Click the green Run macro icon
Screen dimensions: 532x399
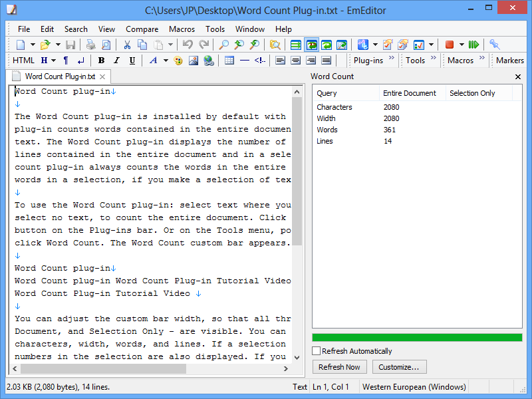click(x=473, y=45)
